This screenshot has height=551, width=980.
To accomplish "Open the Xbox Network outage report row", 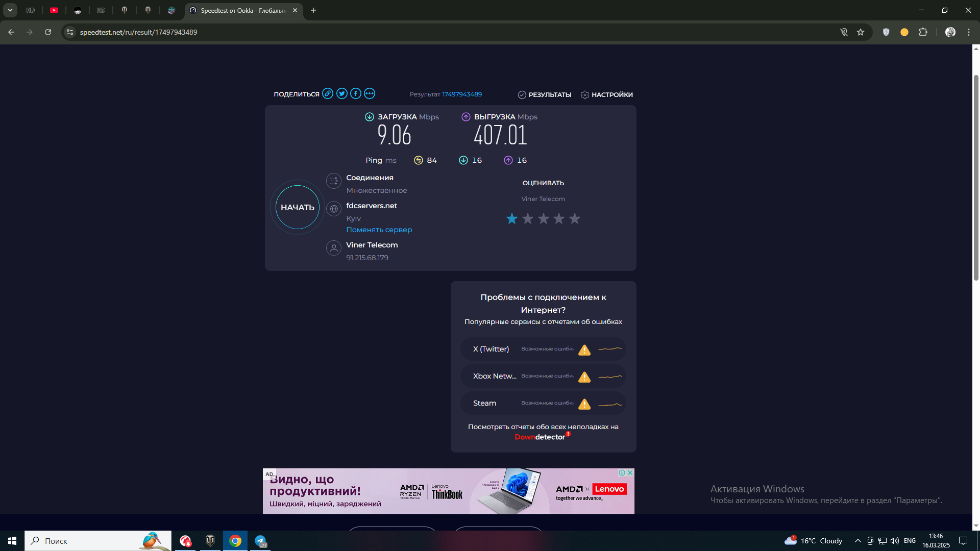I will coord(543,376).
